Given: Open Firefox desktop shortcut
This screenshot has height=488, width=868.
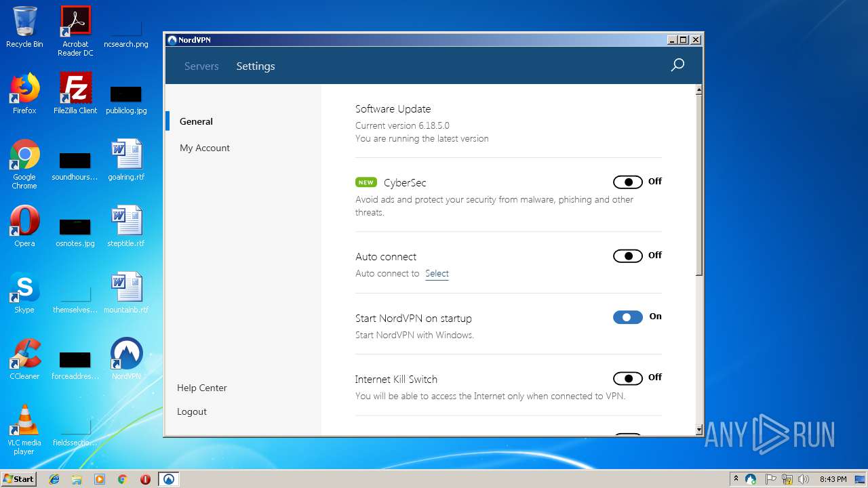Looking at the screenshot, I should point(24,94).
